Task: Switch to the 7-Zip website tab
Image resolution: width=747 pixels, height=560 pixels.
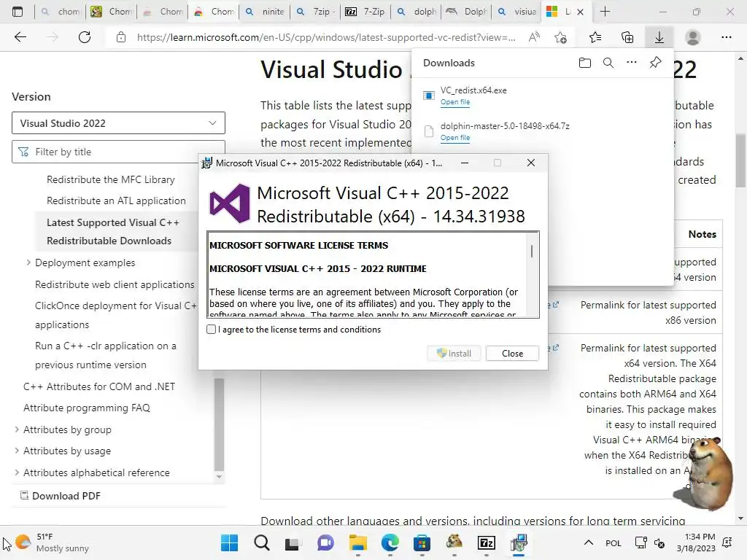Action: coord(365,12)
